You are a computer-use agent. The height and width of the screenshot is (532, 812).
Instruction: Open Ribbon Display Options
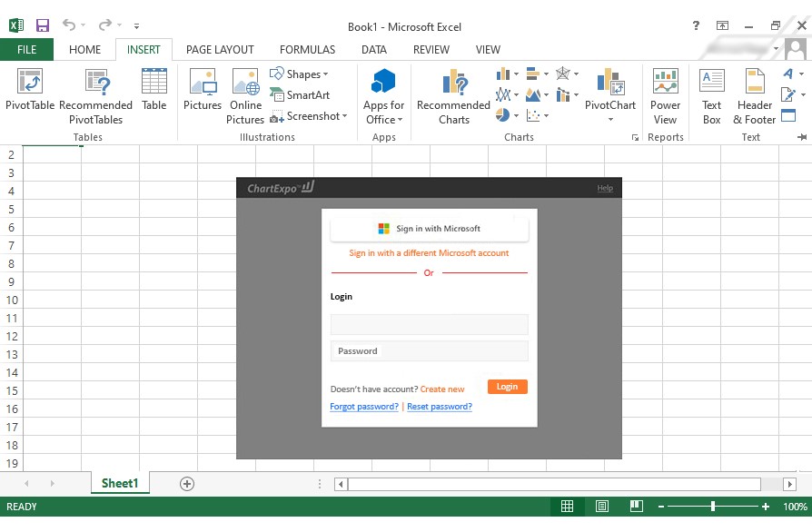722,25
